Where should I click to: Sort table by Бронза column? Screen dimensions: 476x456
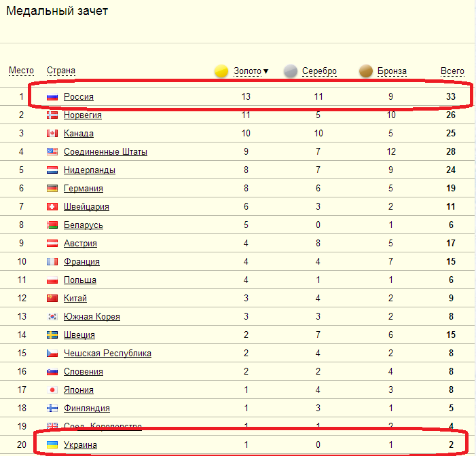pos(391,71)
